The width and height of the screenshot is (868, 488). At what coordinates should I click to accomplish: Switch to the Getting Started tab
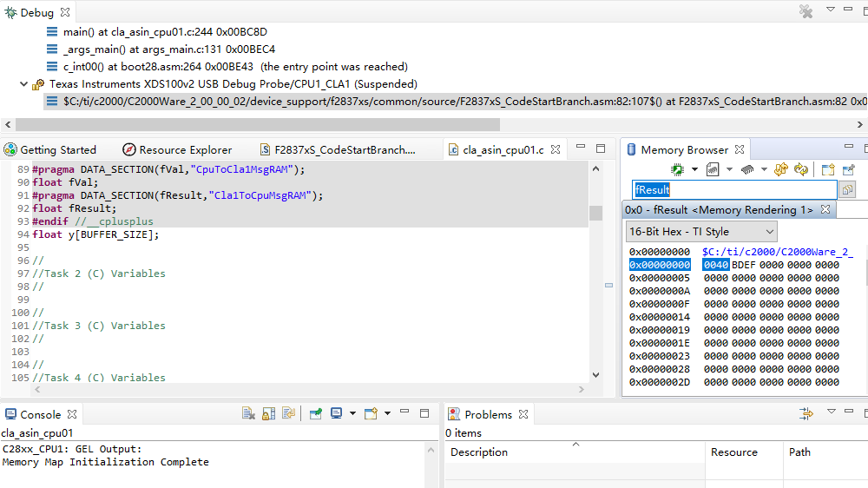point(50,149)
